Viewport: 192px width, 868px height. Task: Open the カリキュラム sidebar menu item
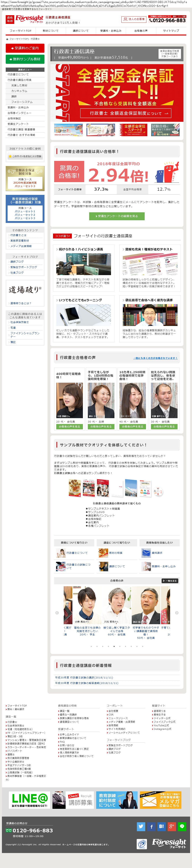click(25, 91)
